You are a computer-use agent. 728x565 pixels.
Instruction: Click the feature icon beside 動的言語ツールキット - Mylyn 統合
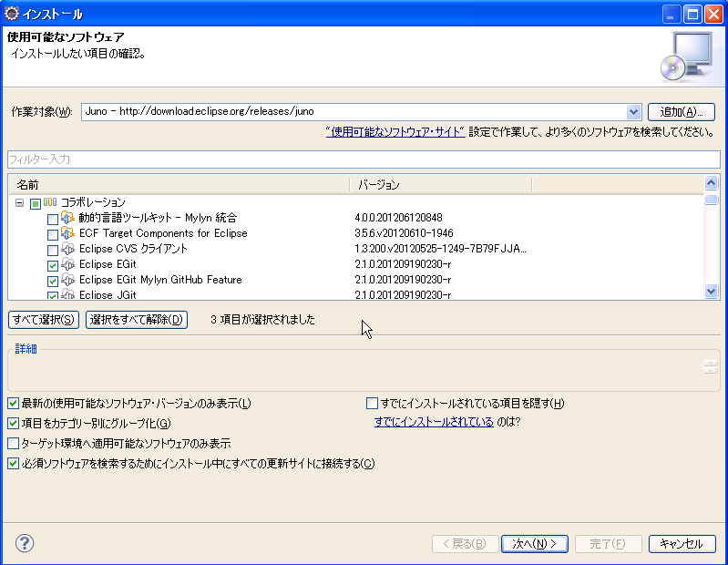67,217
